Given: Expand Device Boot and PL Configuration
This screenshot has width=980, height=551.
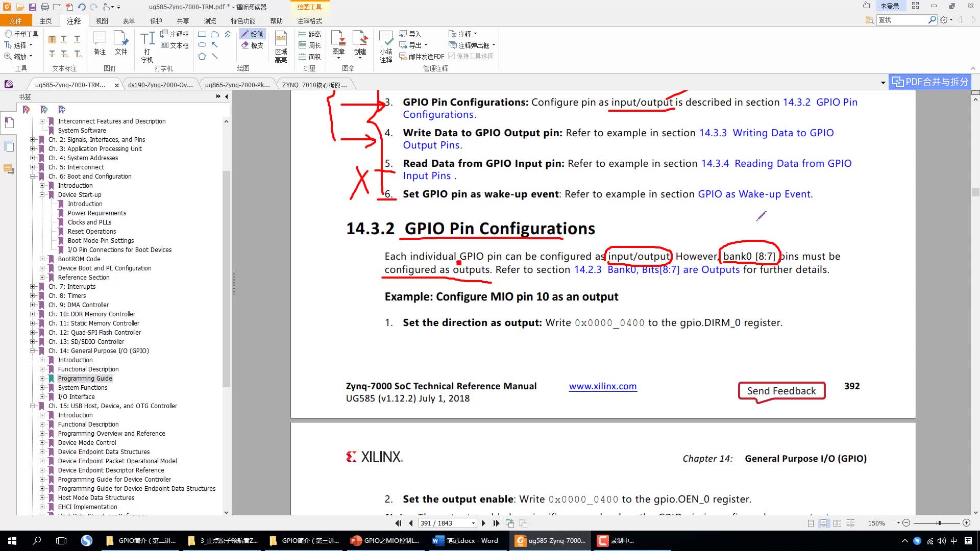Looking at the screenshot, I should point(42,268).
